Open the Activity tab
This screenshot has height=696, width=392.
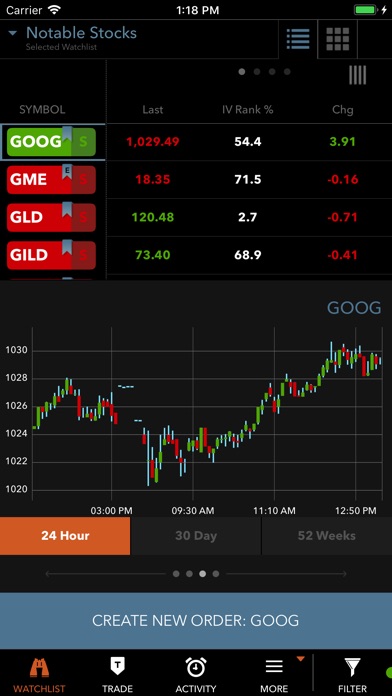click(x=196, y=674)
